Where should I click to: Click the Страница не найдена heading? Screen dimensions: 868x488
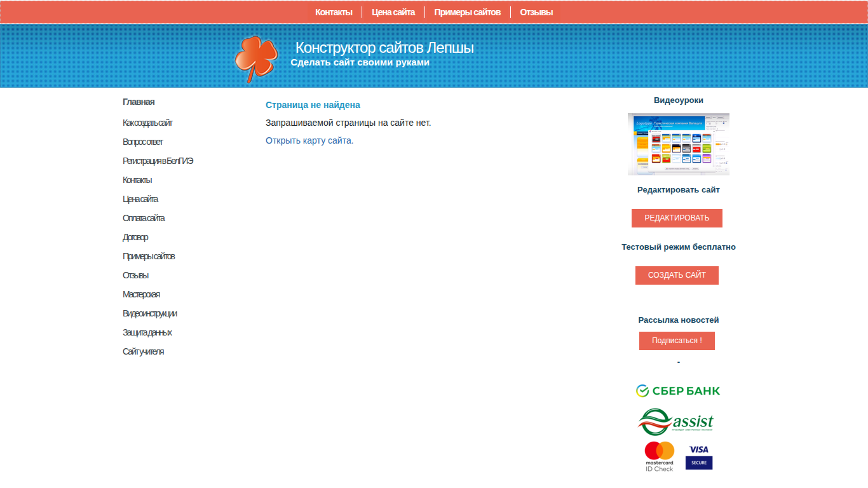point(313,105)
